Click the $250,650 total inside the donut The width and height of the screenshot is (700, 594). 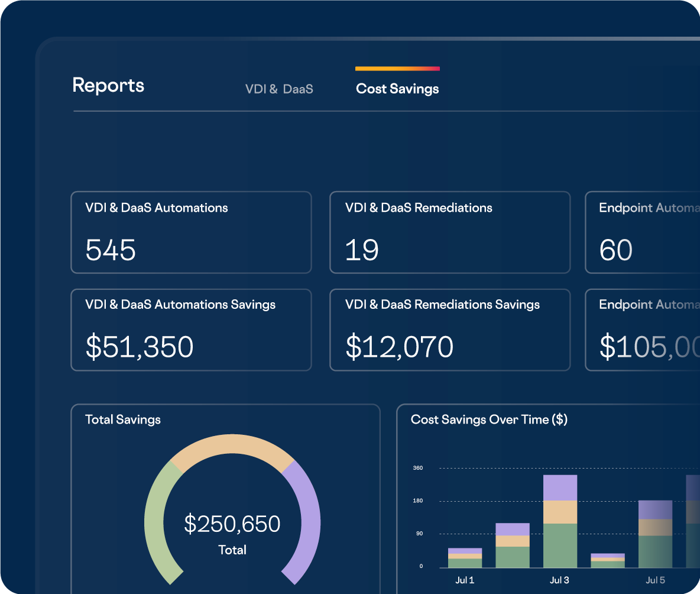coord(232,524)
